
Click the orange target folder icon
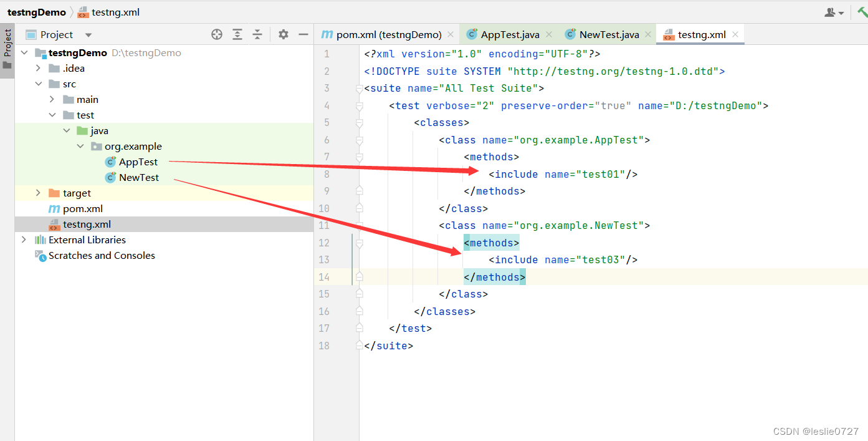(x=54, y=193)
